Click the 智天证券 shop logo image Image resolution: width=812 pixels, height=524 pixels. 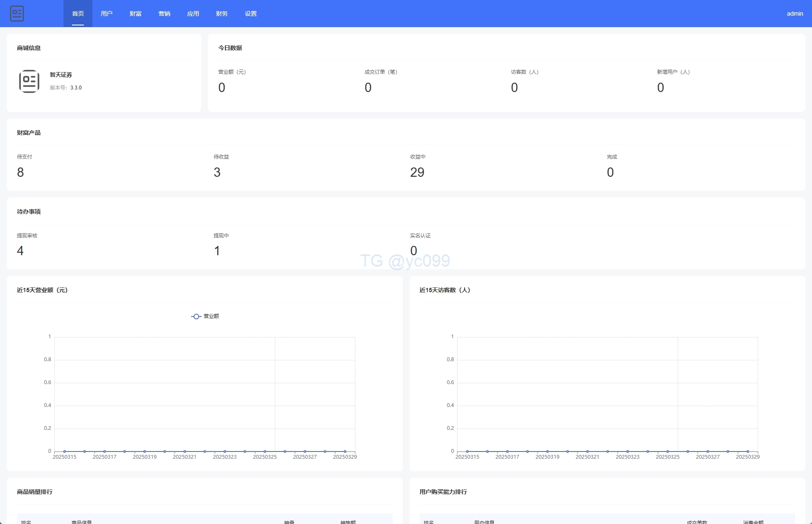click(x=29, y=81)
